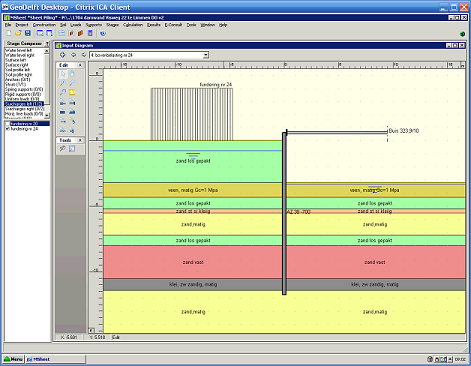Image resolution: width=471 pixels, height=366 pixels.
Task: Open the Construction menu
Action: click(44, 25)
